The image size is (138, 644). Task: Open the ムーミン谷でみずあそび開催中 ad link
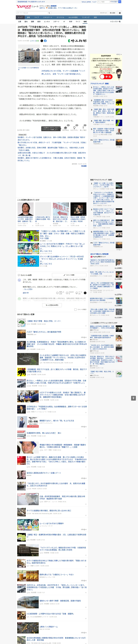pos(51,523)
